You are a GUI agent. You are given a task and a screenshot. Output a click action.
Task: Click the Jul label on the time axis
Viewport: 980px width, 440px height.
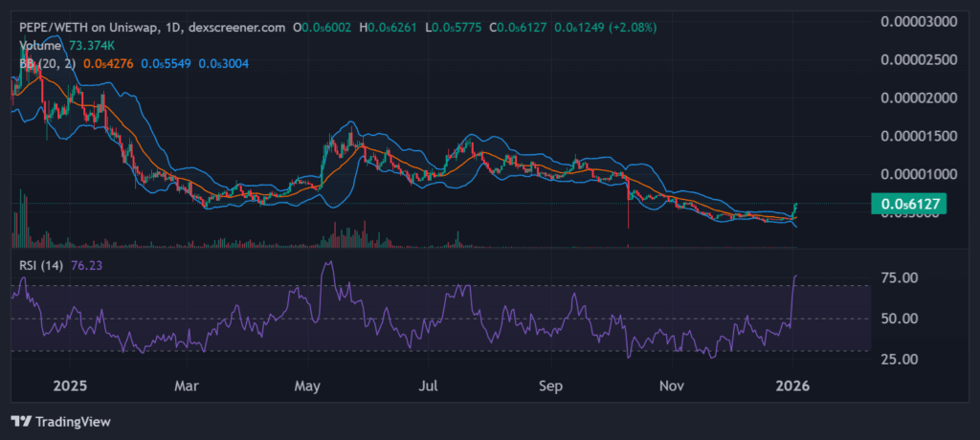[x=429, y=386]
